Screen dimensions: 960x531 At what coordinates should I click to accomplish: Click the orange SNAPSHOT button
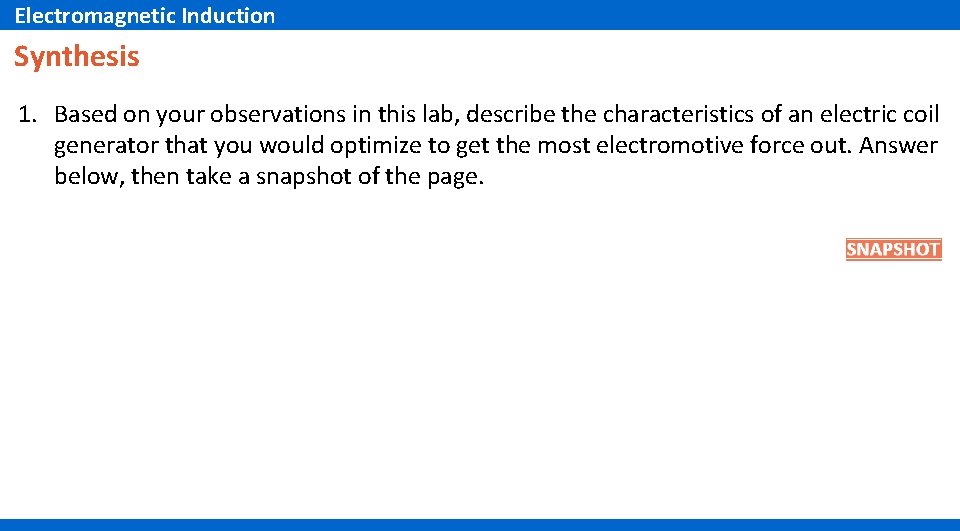pos(893,249)
